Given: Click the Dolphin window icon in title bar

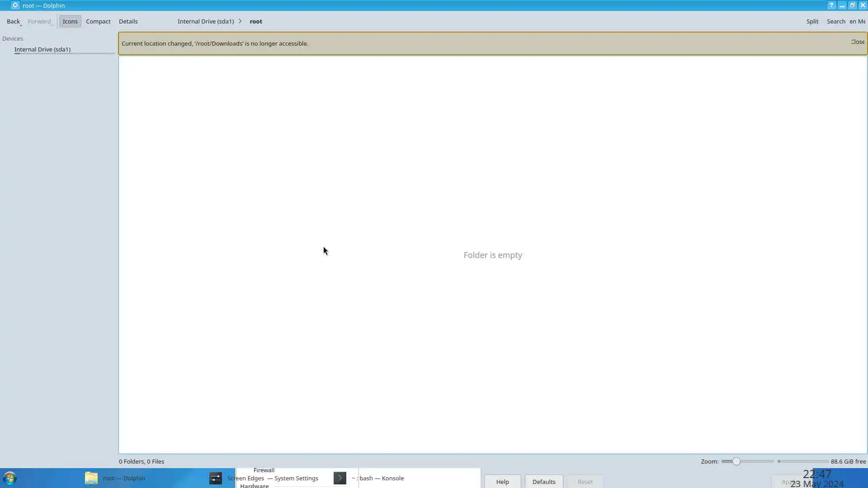Looking at the screenshot, I should (x=15, y=5).
